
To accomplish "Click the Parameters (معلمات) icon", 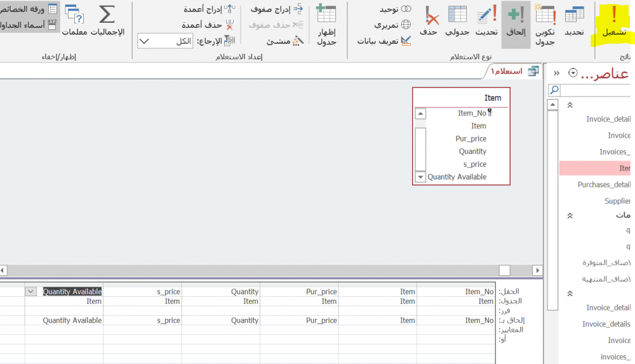I will tap(74, 22).
